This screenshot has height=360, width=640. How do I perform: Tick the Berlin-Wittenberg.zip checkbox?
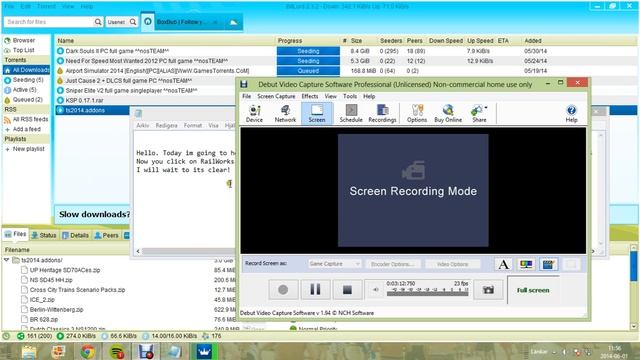24,309
